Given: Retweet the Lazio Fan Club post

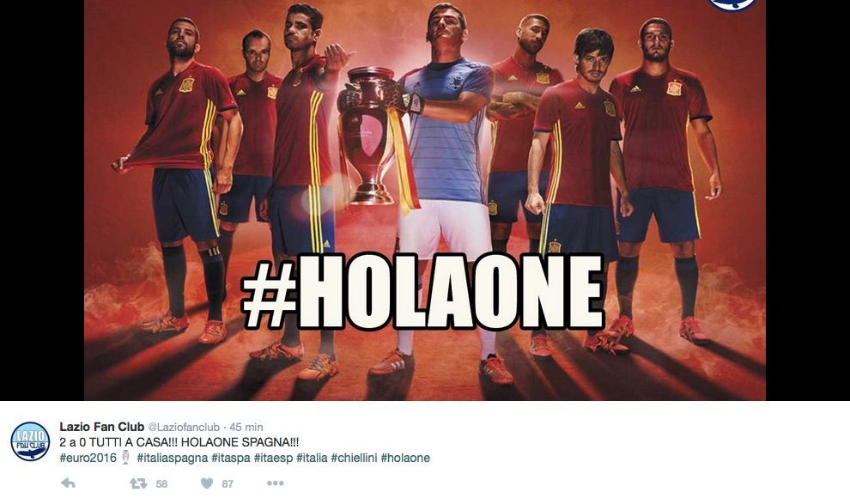Looking at the screenshot, I should [x=138, y=483].
